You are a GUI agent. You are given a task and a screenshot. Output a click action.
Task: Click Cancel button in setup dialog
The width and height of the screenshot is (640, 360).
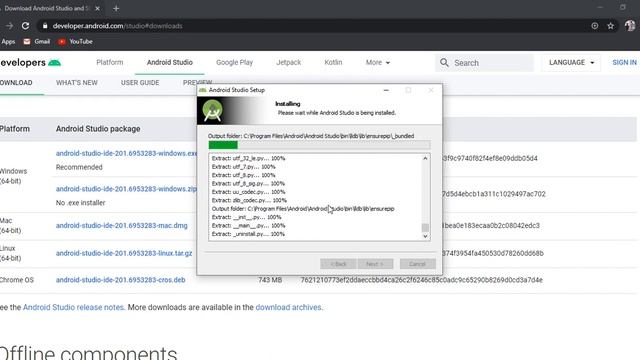pos(418,264)
